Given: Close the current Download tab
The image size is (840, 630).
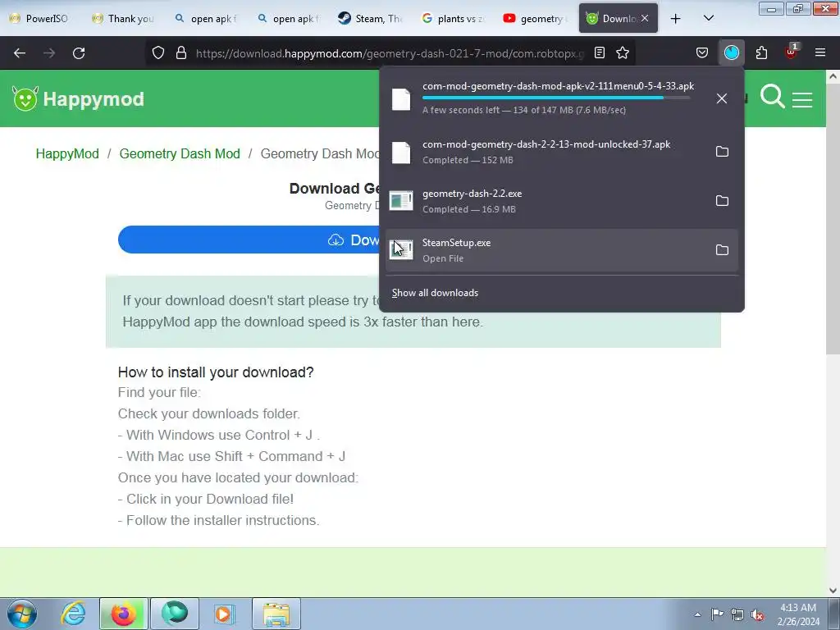Looking at the screenshot, I should pos(645,18).
